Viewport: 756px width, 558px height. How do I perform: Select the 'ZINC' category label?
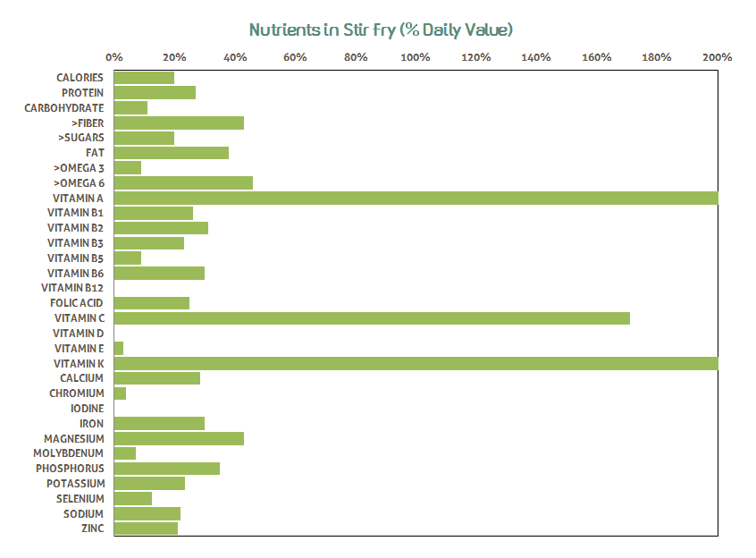[x=92, y=528]
